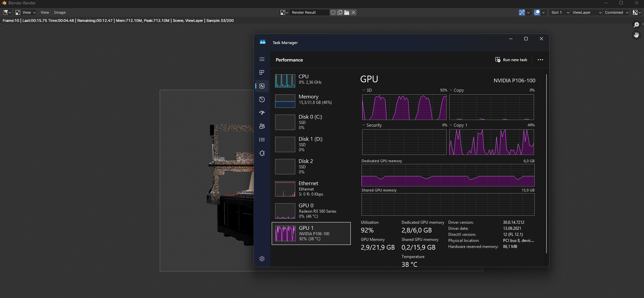Viewport: 644px width, 298px height.
Task: Toggle fake user shield for Render Result
Action: coord(333,12)
